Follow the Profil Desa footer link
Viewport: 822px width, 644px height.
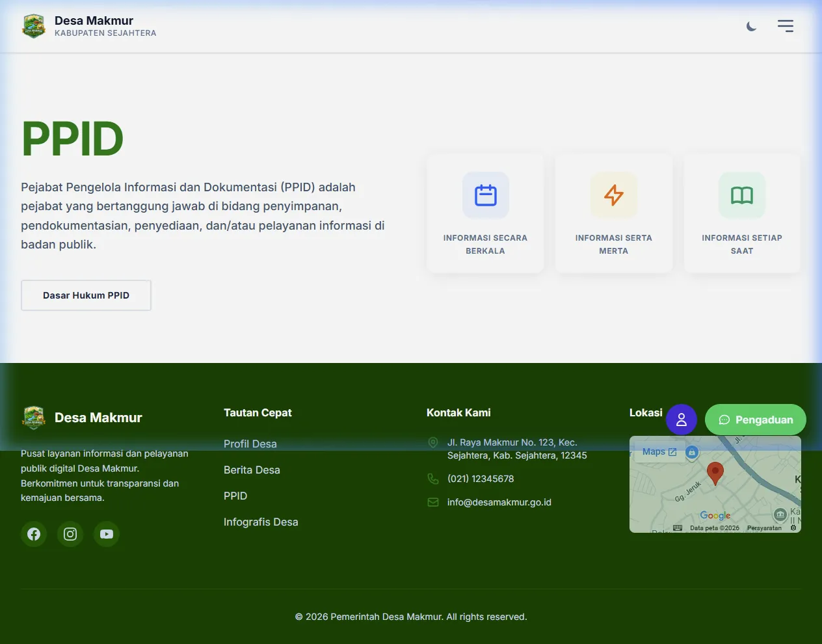[250, 444]
